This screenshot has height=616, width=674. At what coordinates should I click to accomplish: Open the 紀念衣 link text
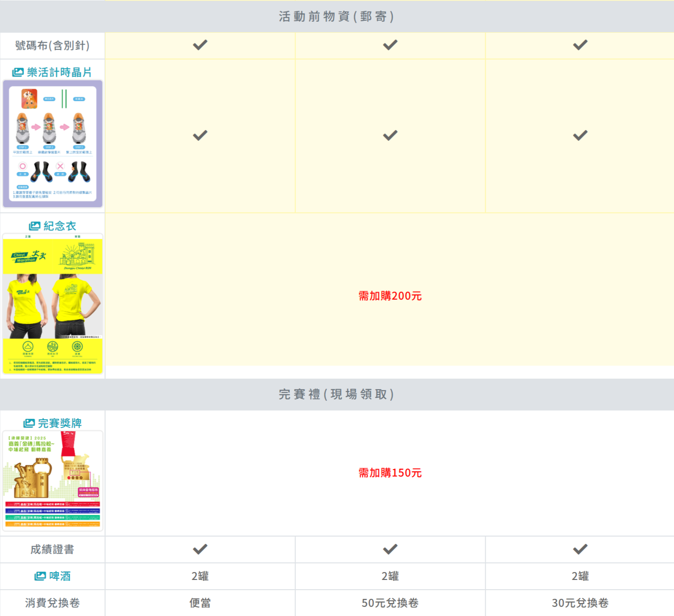click(60, 226)
